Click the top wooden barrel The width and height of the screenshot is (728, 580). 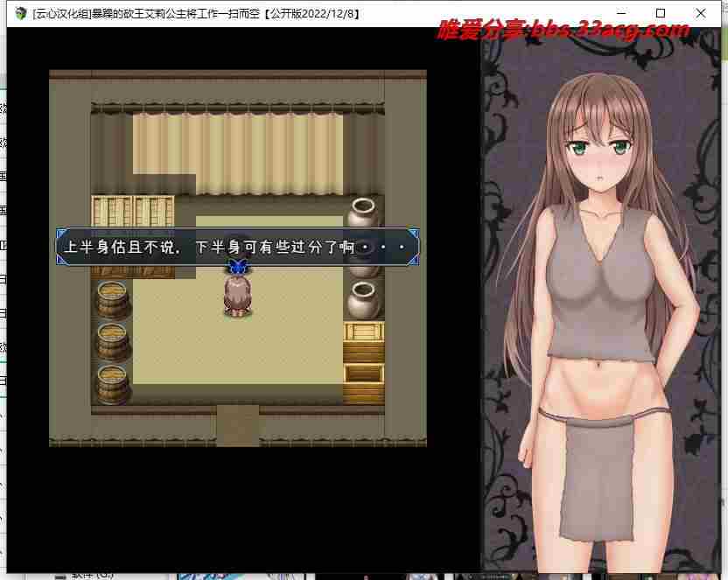tap(113, 300)
